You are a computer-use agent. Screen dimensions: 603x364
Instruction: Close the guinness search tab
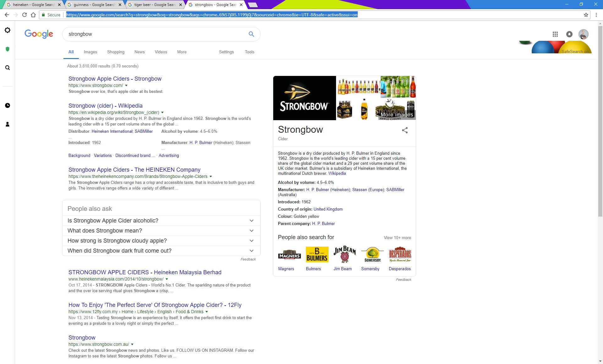120,5
